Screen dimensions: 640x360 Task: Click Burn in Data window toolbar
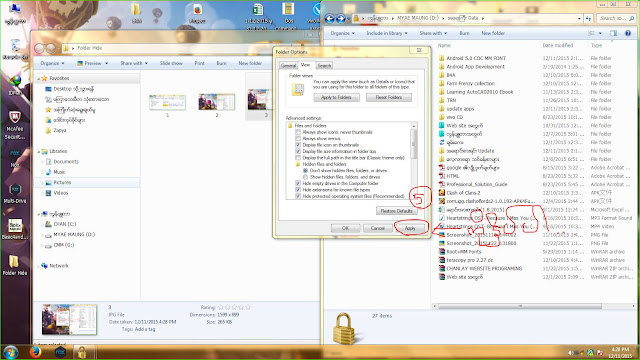coord(464,33)
